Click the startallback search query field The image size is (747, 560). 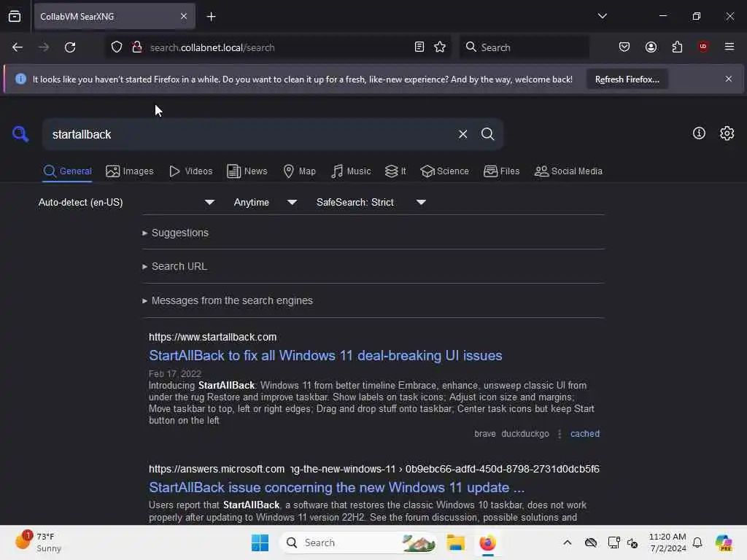coord(250,134)
